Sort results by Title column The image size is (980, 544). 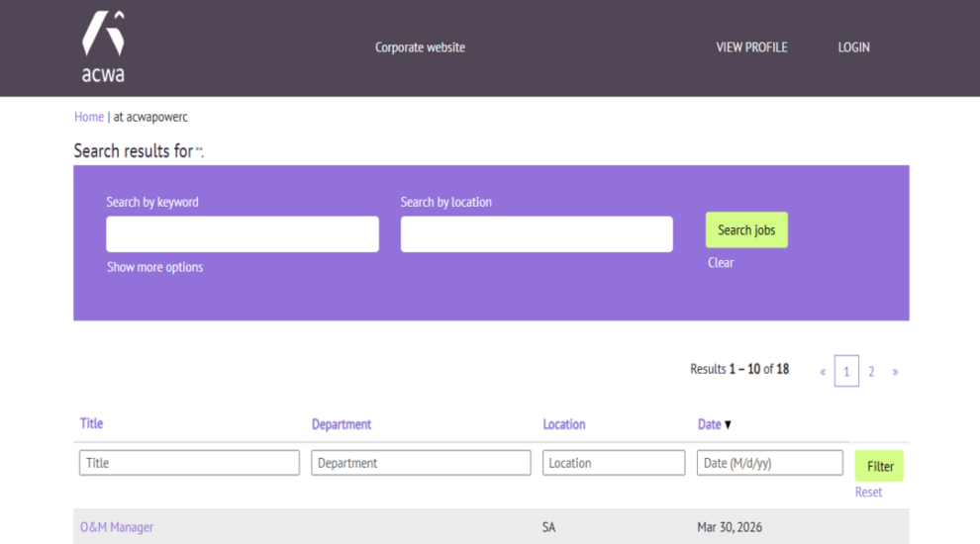(91, 423)
